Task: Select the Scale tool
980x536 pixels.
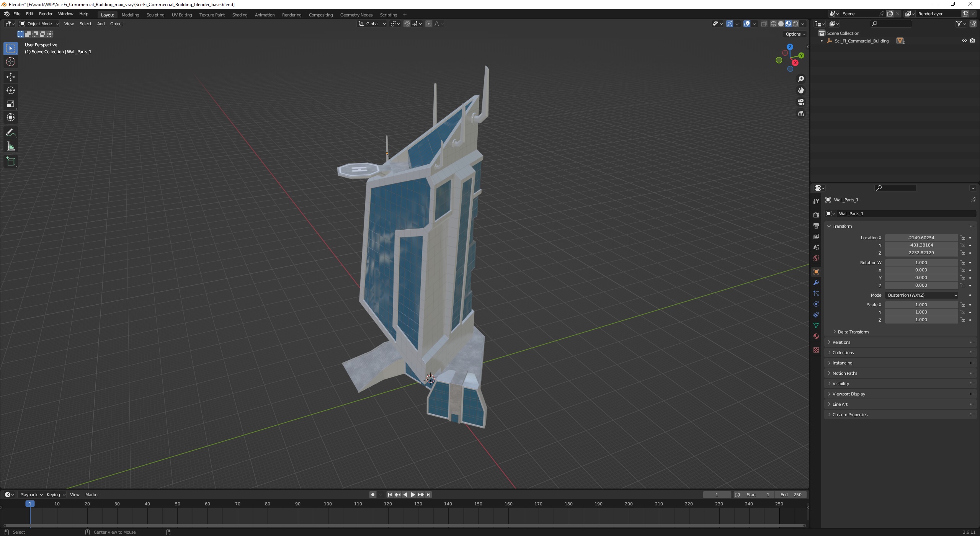Action: pos(11,104)
